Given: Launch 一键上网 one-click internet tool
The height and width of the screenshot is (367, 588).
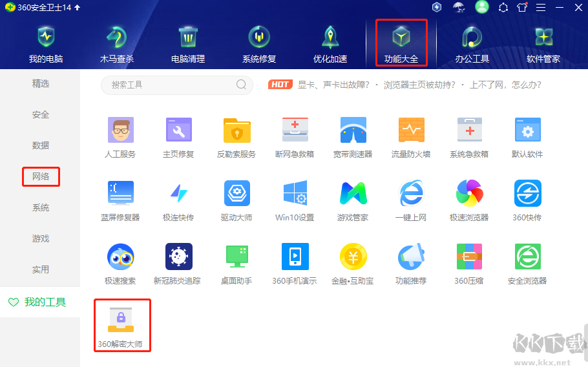Looking at the screenshot, I should pos(411,200).
